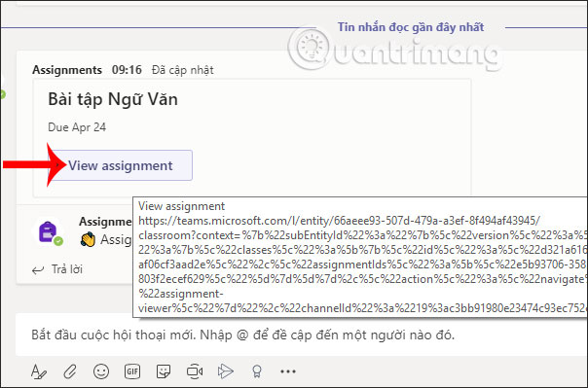Click the Đã cập nhật label

(183, 70)
